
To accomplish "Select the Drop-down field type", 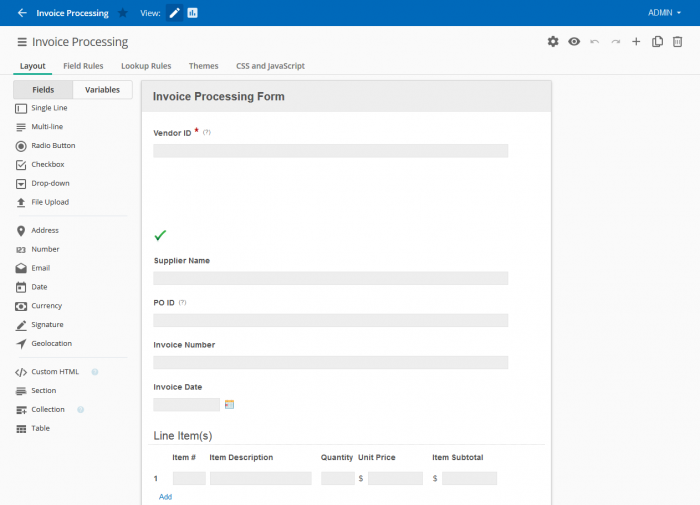I will pyautogui.click(x=50, y=183).
